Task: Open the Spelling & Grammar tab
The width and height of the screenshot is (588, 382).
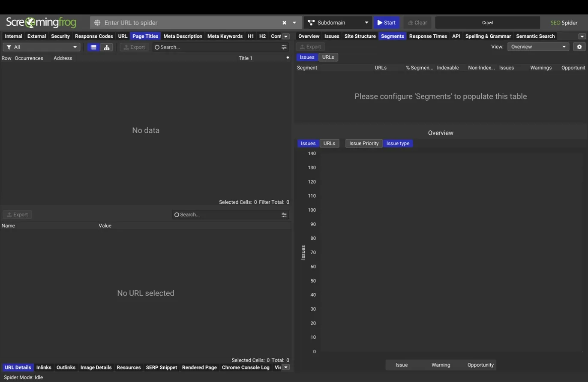Action: (488, 36)
